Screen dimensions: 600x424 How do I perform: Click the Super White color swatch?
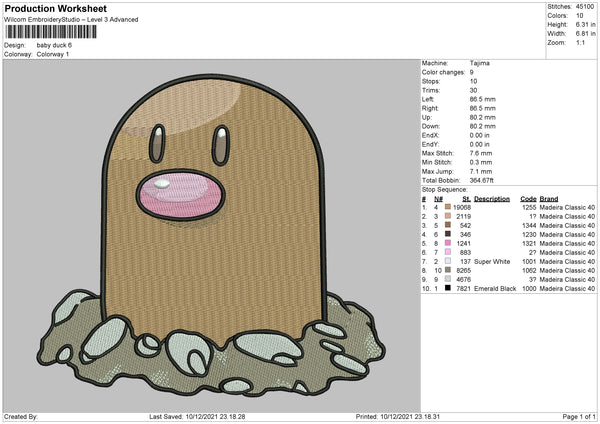[448, 261]
